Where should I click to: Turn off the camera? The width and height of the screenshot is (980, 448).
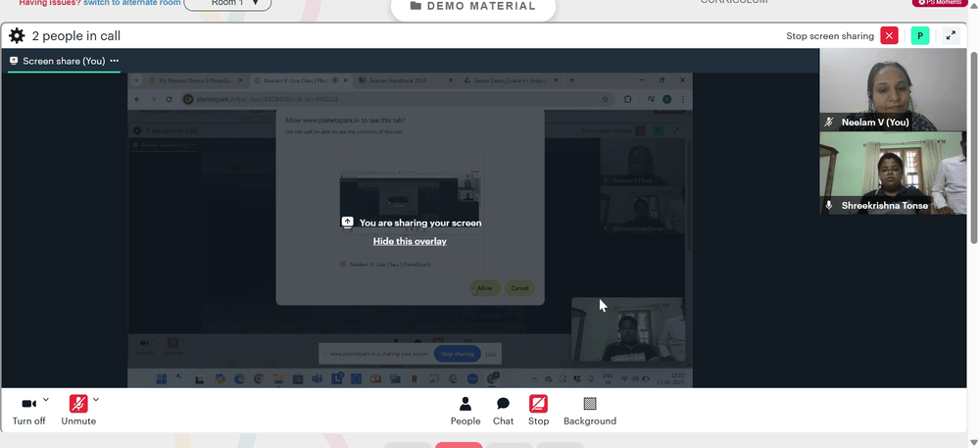28,412
